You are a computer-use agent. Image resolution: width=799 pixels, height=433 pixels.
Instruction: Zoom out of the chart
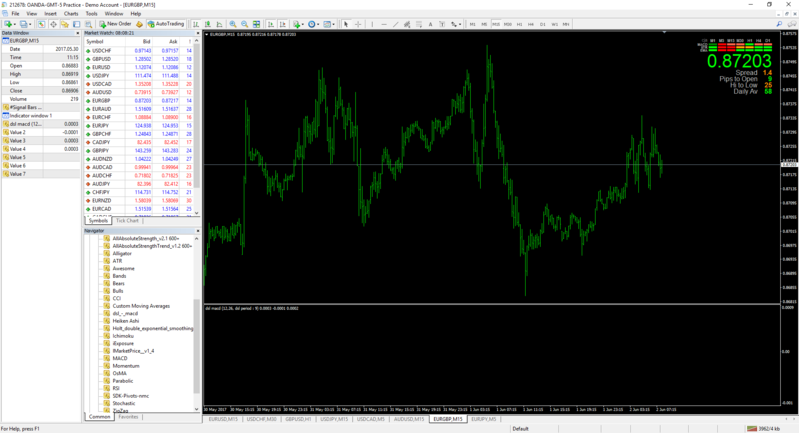pyautogui.click(x=245, y=24)
